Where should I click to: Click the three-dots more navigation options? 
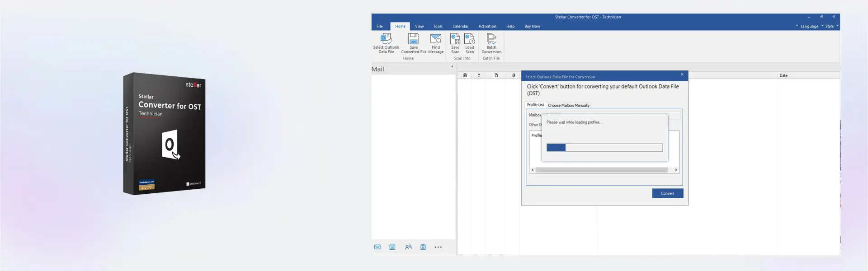(x=438, y=247)
